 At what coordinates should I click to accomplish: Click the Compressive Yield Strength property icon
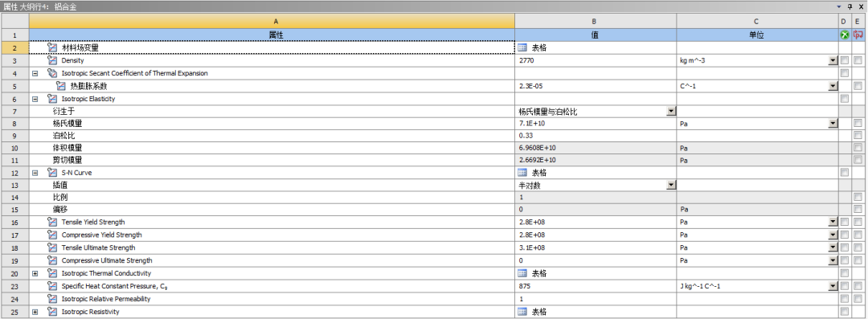[x=52, y=235]
